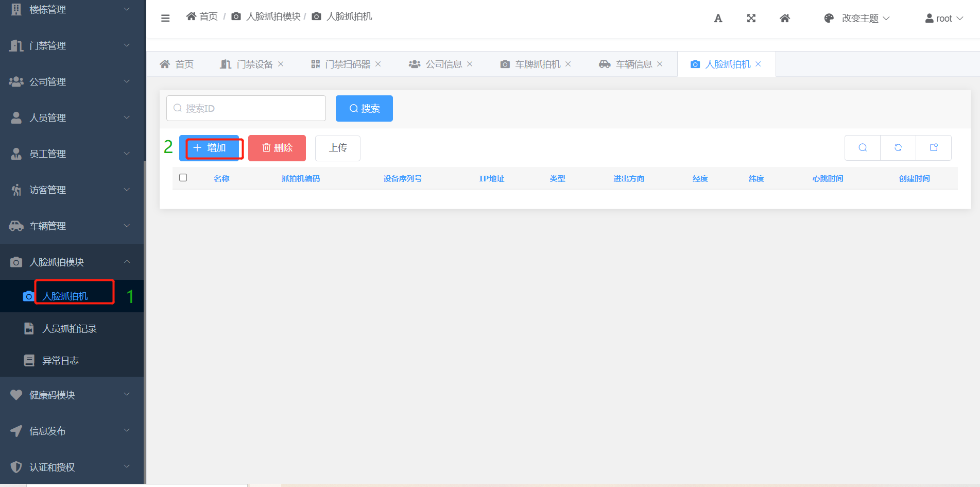This screenshot has height=487, width=980.
Task: Close the 车牌抓拍机 tab
Action: coord(568,64)
